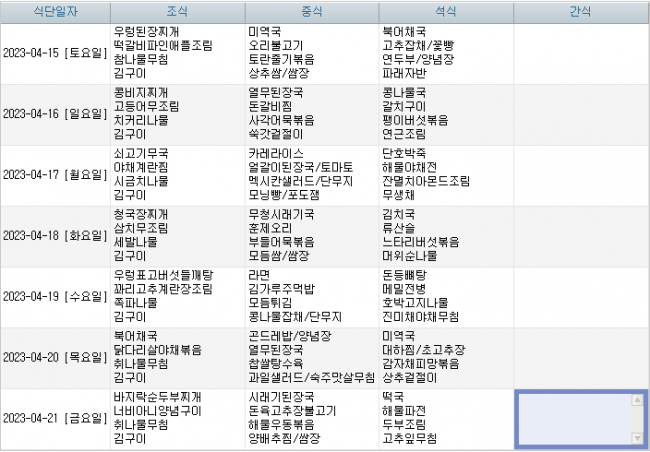Click the scroll-down arrow in the snack text area
Viewport: 650px width, 452px height.
[x=638, y=438]
